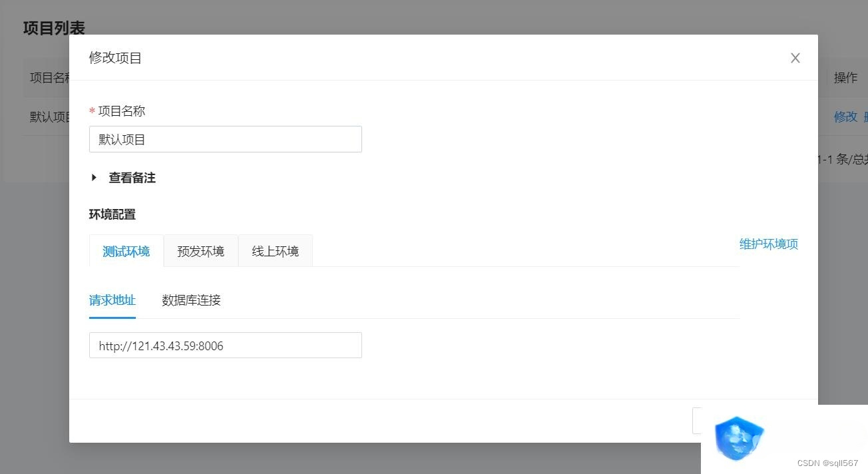Switch to the 测试环境 tab
The width and height of the screenshot is (868, 474).
click(126, 251)
